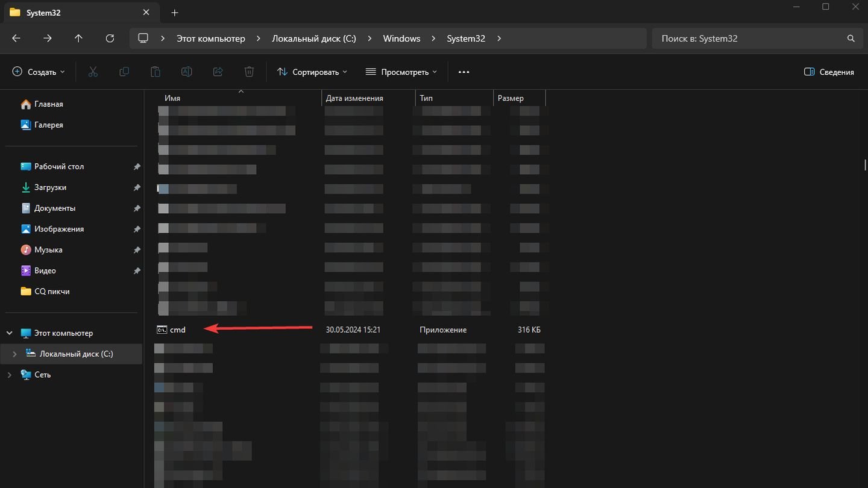
Task: Expand the Сеть tree node
Action: [10, 375]
